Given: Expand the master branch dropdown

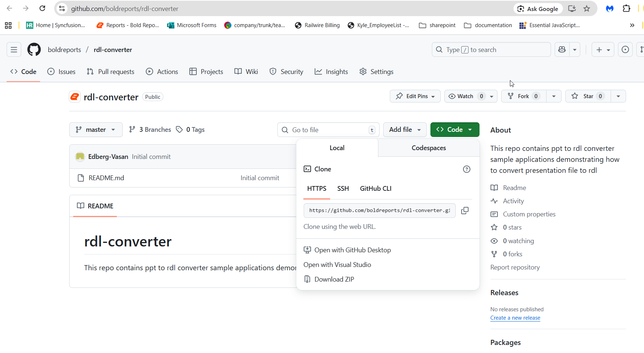Looking at the screenshot, I should 96,130.
